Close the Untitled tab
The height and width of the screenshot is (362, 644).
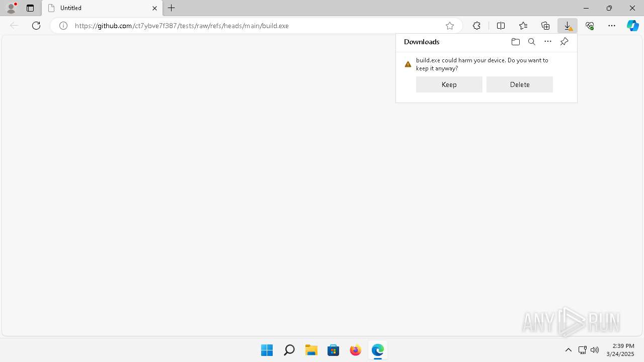tap(154, 8)
